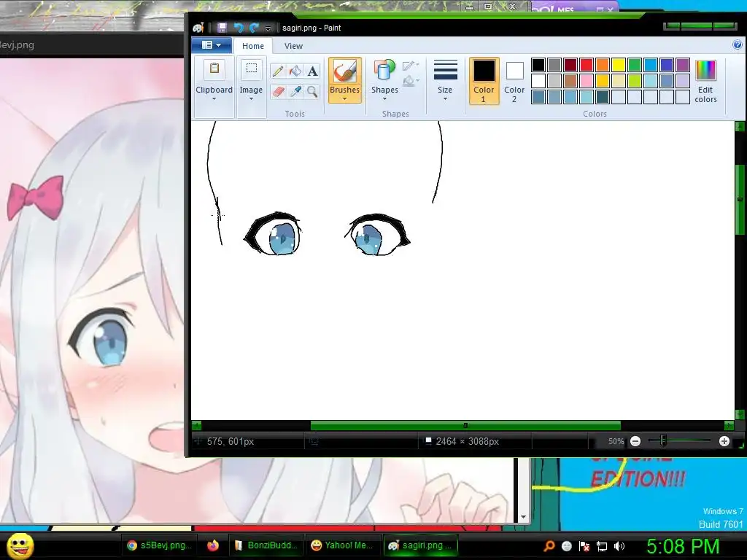Select the Text tool

(312, 71)
